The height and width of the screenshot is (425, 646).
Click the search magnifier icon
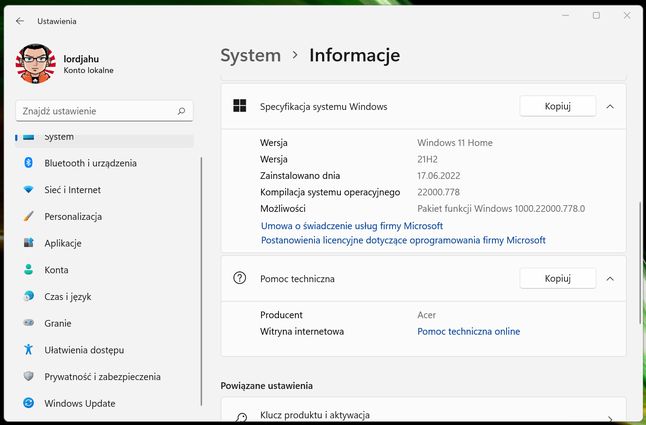[x=181, y=111]
